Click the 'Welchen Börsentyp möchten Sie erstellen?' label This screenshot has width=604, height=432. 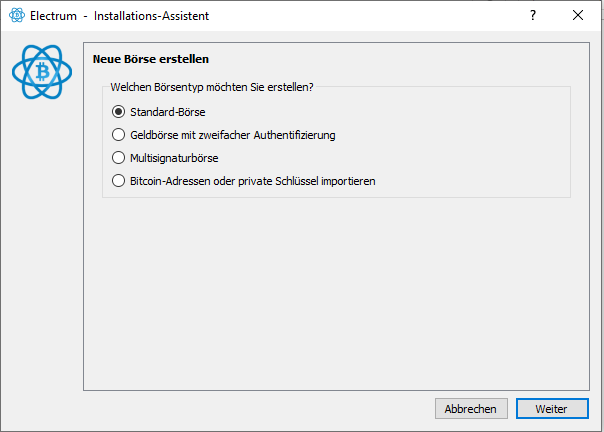[x=212, y=87]
